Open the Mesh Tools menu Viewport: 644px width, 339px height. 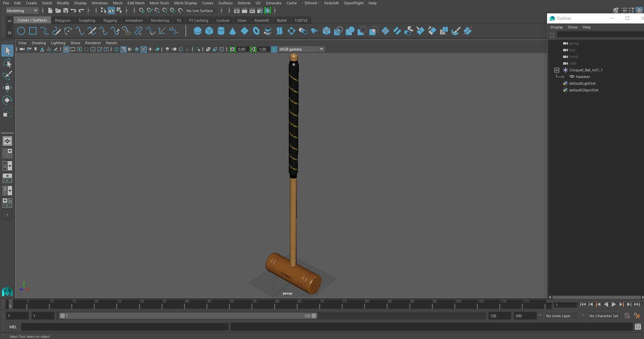pyautogui.click(x=159, y=3)
